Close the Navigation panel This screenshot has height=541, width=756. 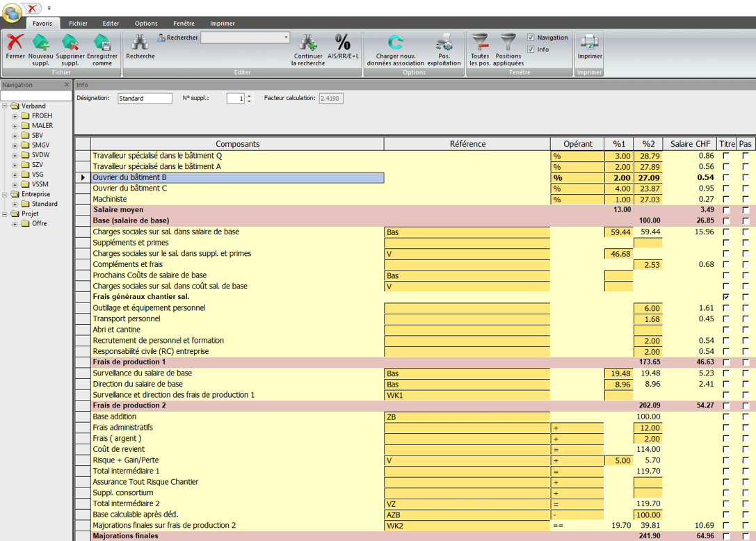coord(67,85)
